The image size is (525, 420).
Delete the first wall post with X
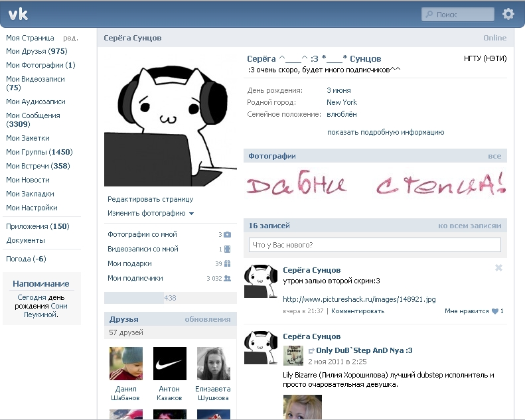498,268
